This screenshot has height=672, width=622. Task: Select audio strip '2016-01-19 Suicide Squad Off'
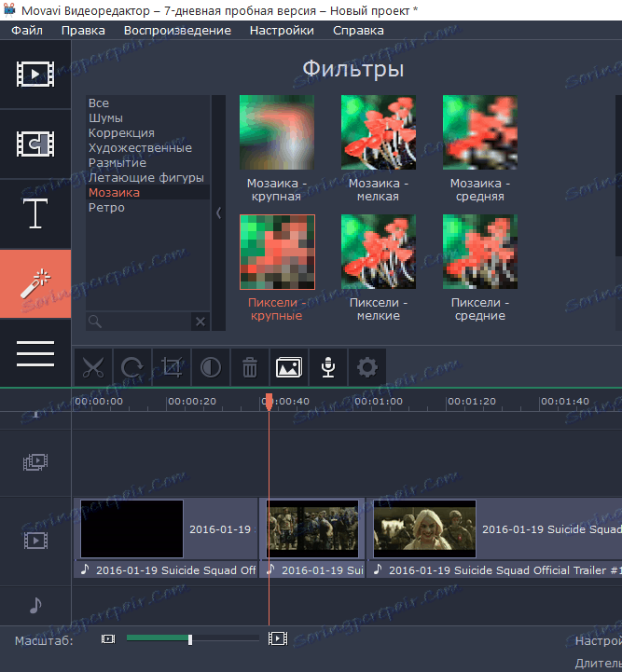coord(165,570)
